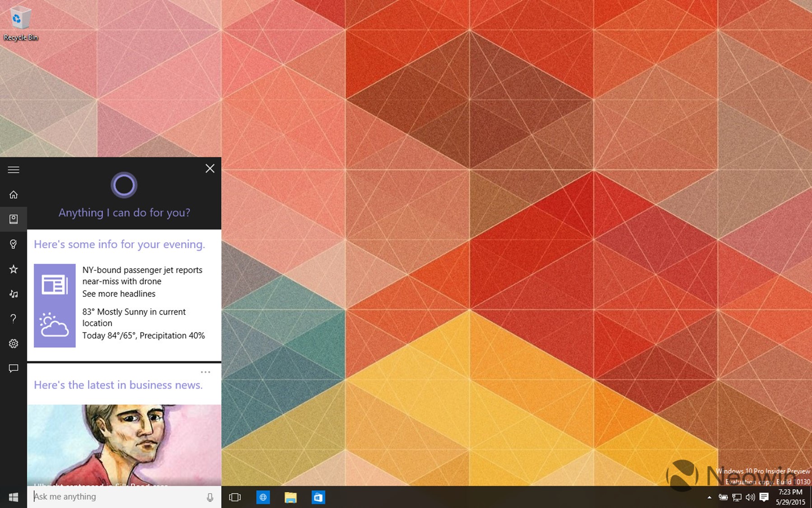812x508 pixels.
Task: Click the Ask me anything field
Action: (117, 497)
